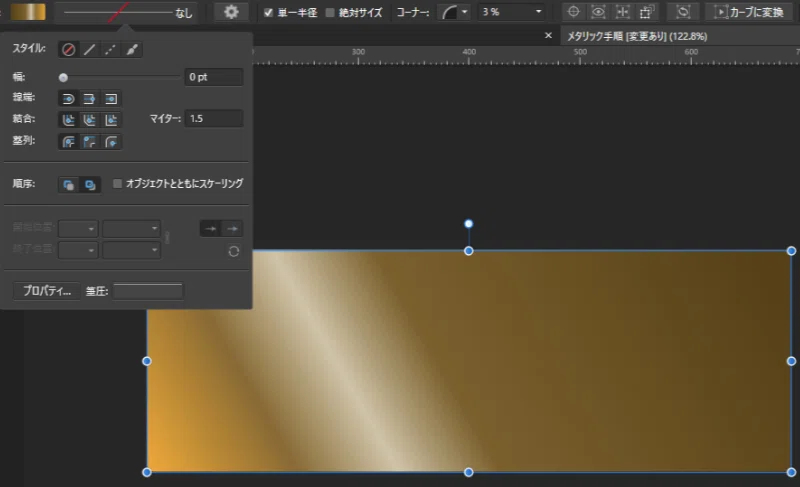Toggle 単一半径 checkbox
Image resolution: width=800 pixels, height=487 pixels.
268,12
